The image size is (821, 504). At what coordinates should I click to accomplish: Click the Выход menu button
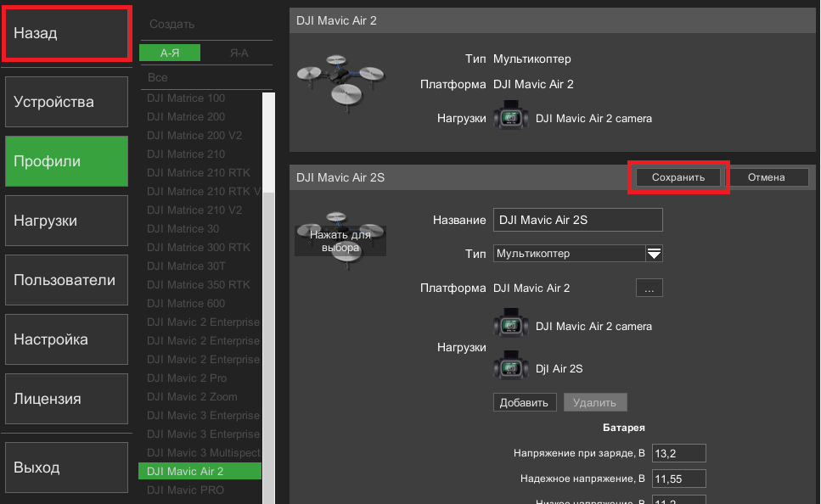tap(66, 468)
